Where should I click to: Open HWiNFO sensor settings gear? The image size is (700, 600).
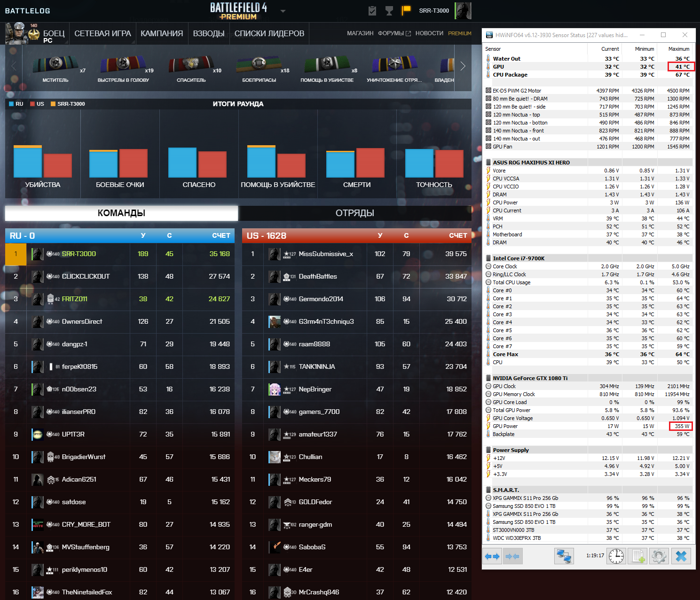pyautogui.click(x=659, y=556)
